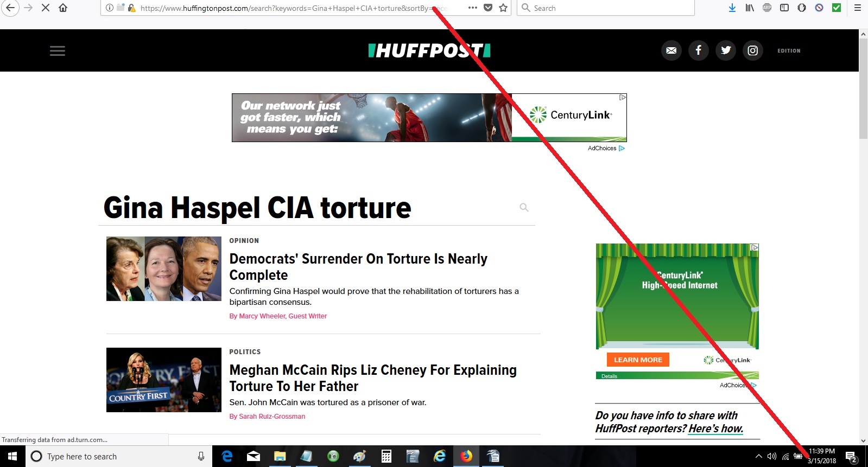Click the Meghan McCain article thumbnail
The height and width of the screenshot is (467, 868).
click(x=164, y=380)
